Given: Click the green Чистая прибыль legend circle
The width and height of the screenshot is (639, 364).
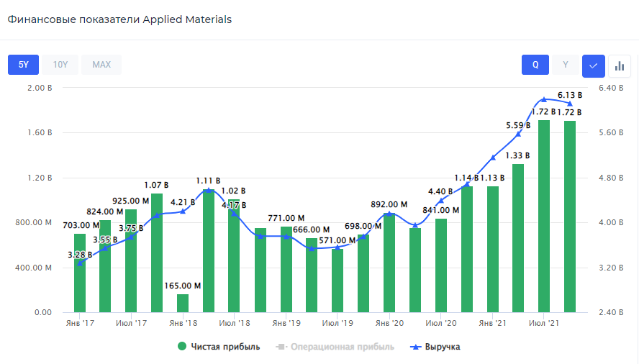Looking at the screenshot, I should [182, 347].
